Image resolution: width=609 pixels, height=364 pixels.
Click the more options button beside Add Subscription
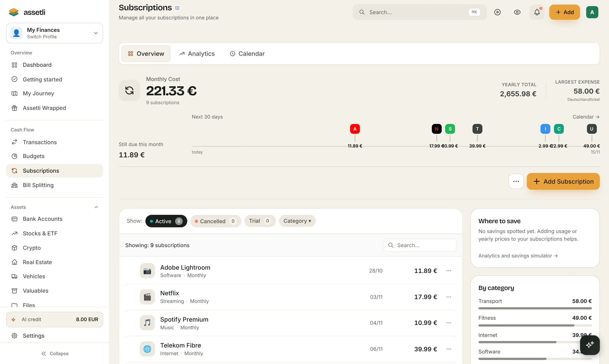pos(516,181)
